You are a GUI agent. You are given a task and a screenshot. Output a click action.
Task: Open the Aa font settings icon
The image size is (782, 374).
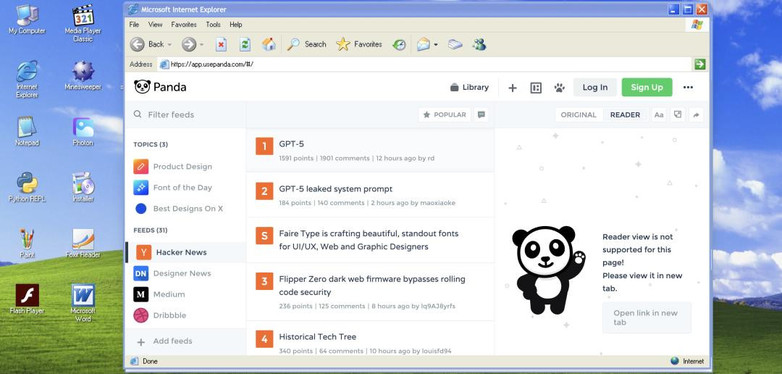pos(659,115)
